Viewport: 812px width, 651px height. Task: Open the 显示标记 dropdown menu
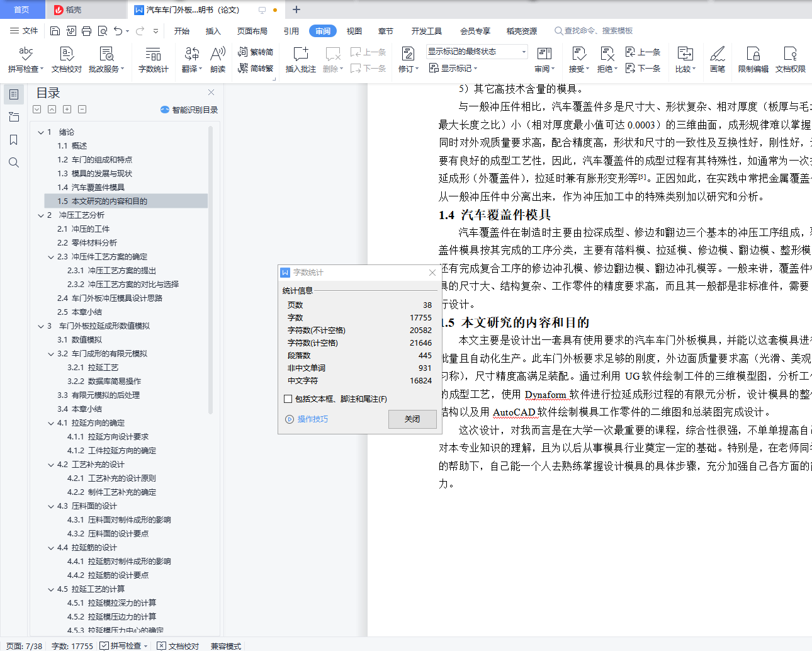pos(453,68)
